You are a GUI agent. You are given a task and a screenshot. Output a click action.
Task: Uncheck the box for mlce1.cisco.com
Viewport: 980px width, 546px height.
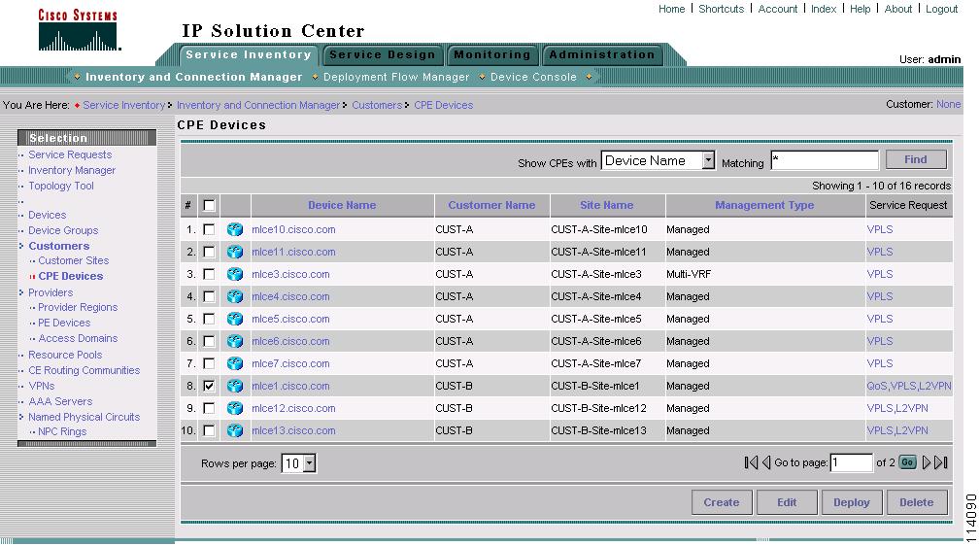click(210, 386)
